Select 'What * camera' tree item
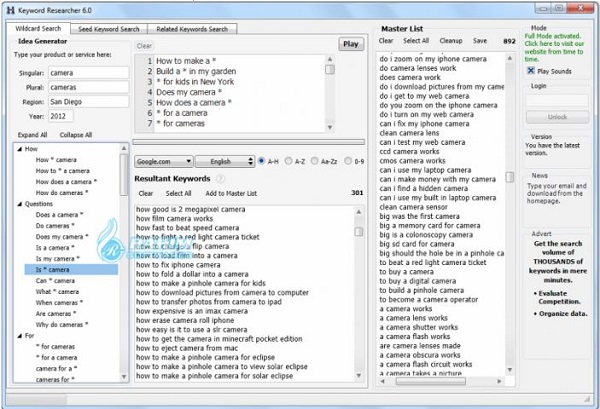600x409 pixels. pyautogui.click(x=57, y=292)
